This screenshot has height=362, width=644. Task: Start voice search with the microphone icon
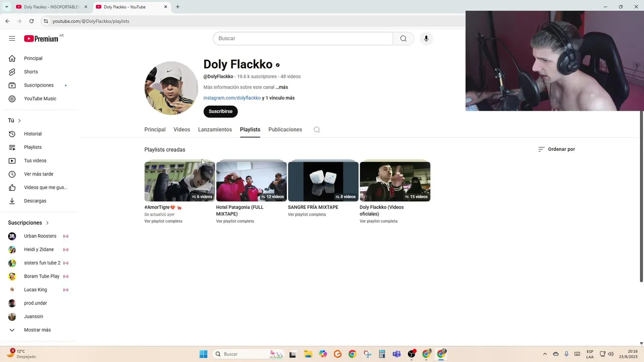(426, 39)
